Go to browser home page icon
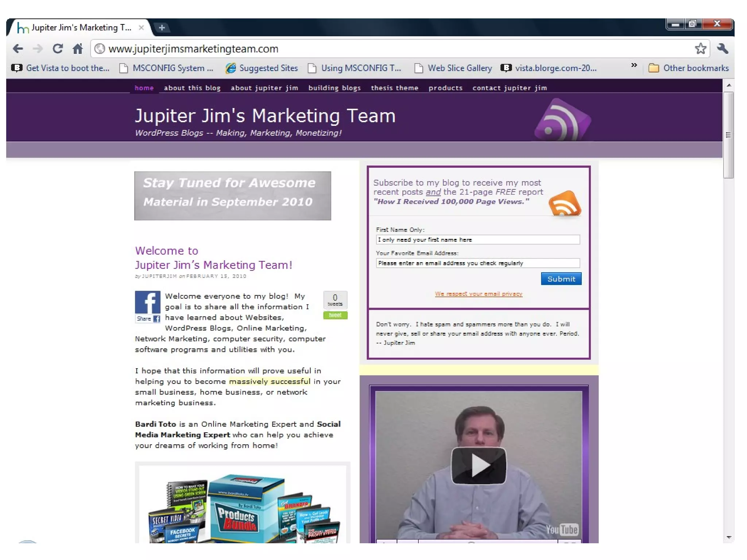747x560 pixels. [x=77, y=48]
